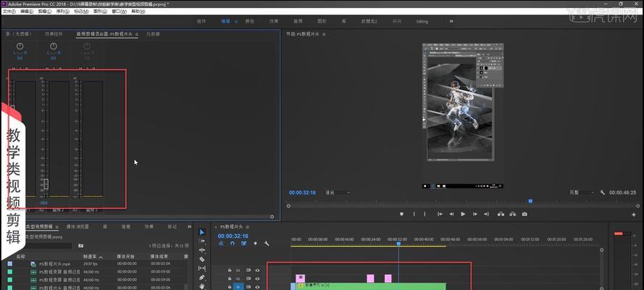Screen dimensions: 644x290
Task: Select the Pen tool
Action: pyautogui.click(x=201, y=277)
